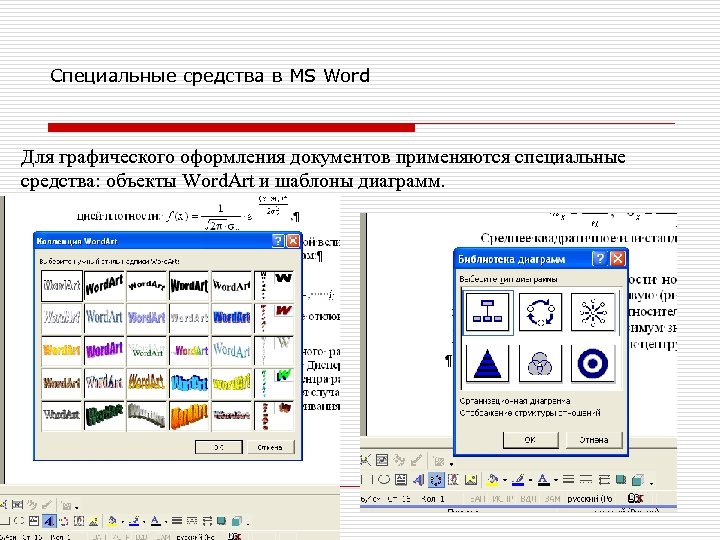720x540 pixels.
Task: Select the Radial diagram type
Action: (593, 312)
